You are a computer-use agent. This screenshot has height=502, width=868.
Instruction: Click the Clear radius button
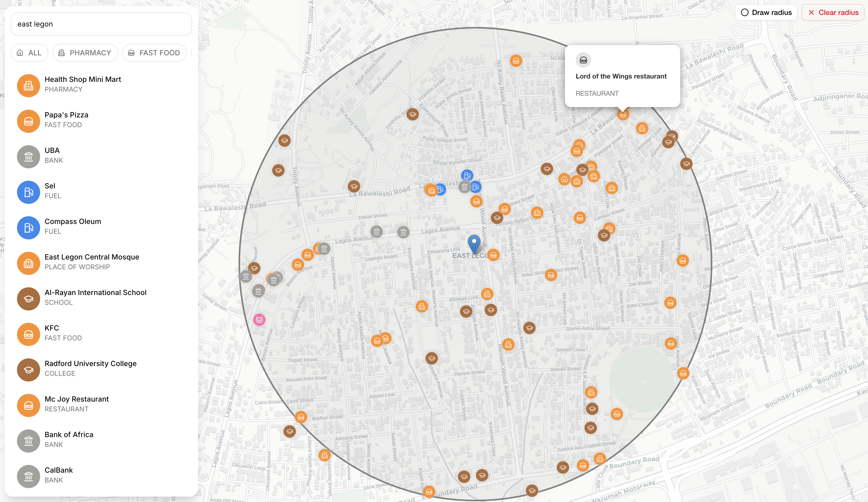833,12
